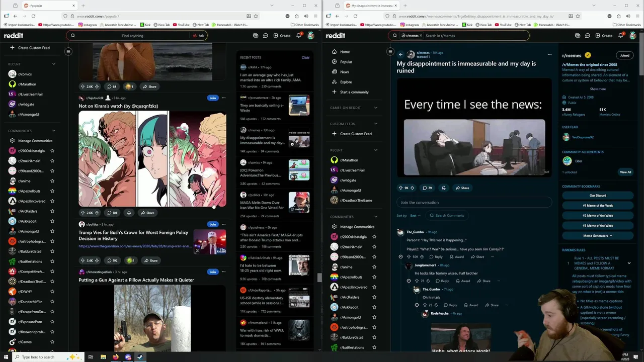The image size is (644, 362).
Task: Favorite r/anime star in left window
Action: (52, 181)
